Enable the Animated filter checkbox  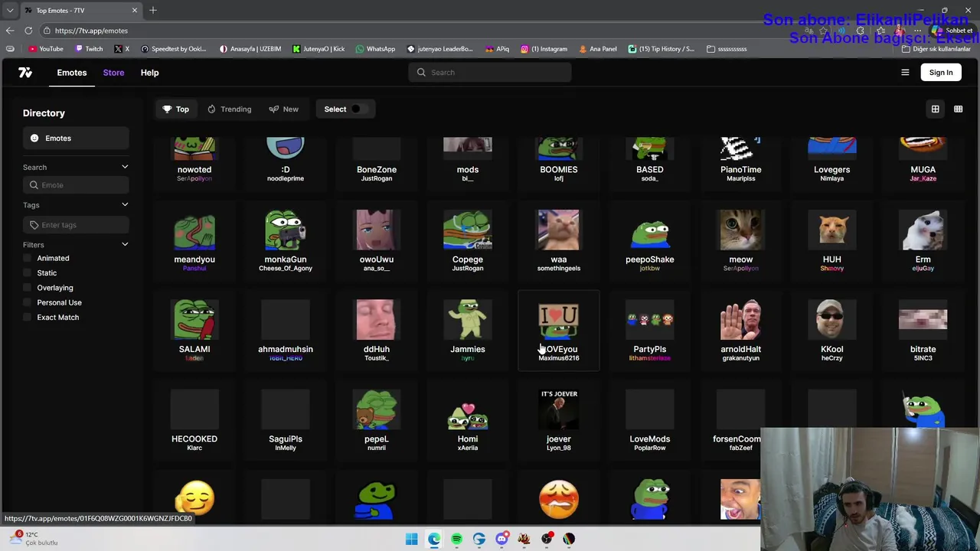point(28,259)
